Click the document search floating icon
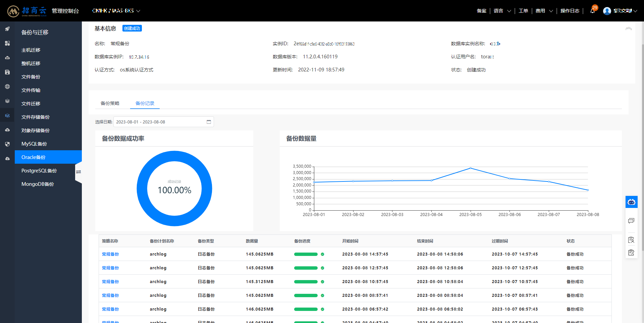This screenshot has width=644, height=323. pos(631,240)
